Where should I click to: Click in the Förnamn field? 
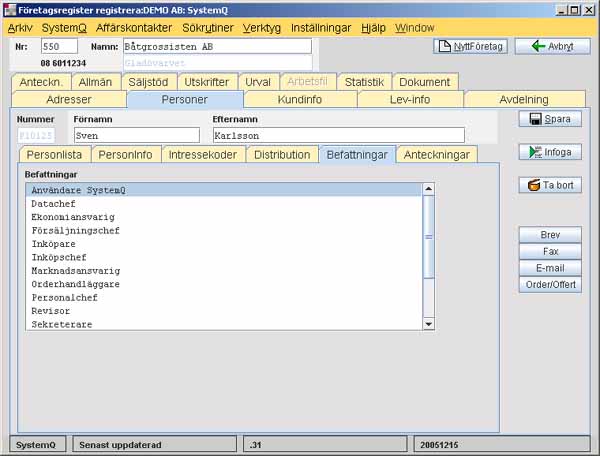pos(137,135)
